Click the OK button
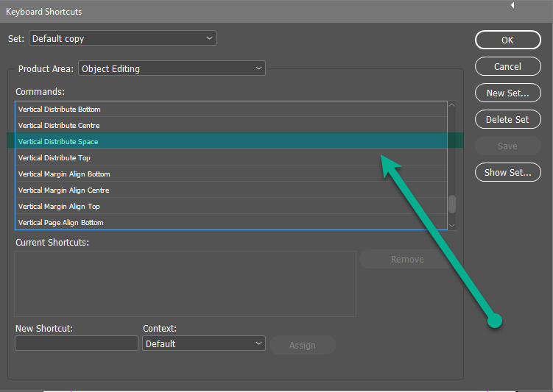The image size is (553, 392). click(x=507, y=40)
